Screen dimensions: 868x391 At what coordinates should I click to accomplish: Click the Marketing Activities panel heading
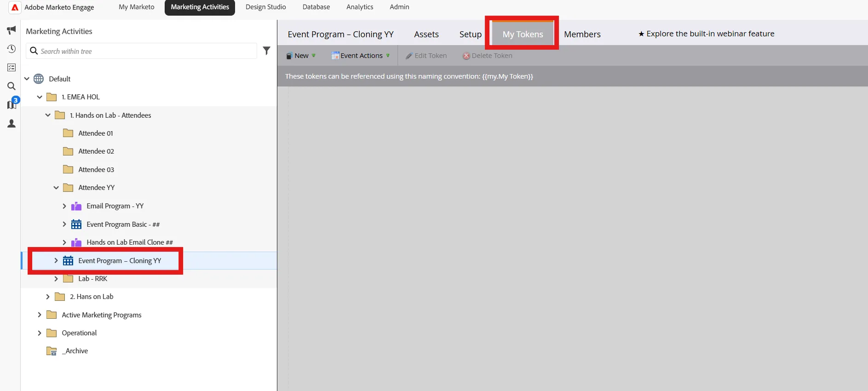tap(59, 31)
